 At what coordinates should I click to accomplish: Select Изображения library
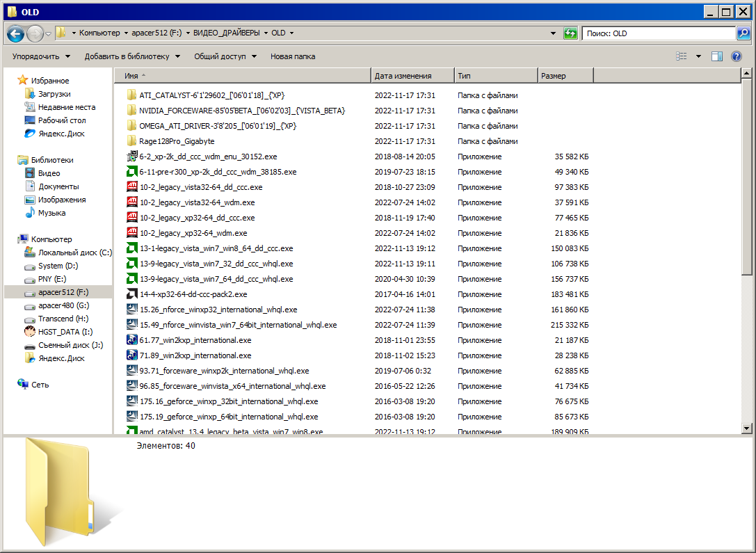pyautogui.click(x=62, y=200)
